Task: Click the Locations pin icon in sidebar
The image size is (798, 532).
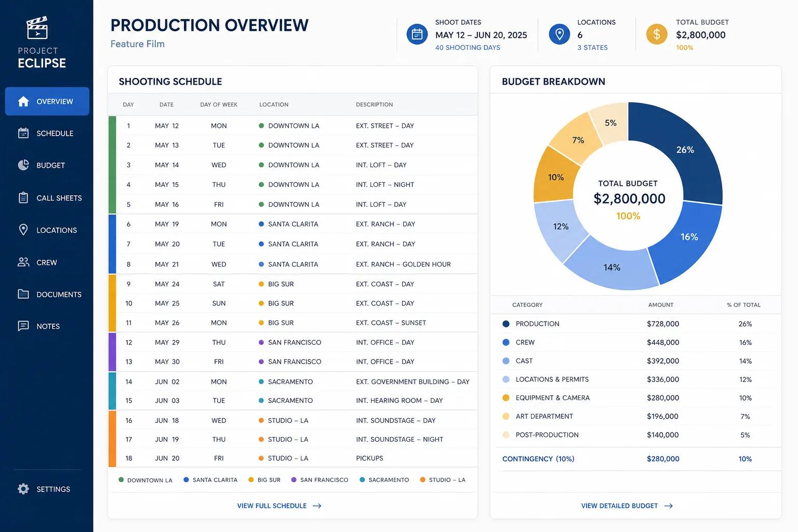Action: (23, 230)
